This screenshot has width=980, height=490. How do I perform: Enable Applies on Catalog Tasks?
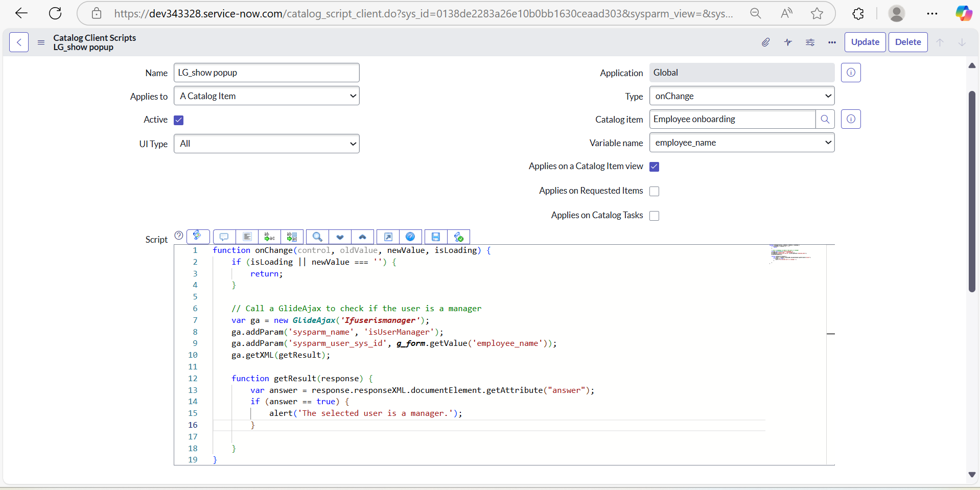654,216
